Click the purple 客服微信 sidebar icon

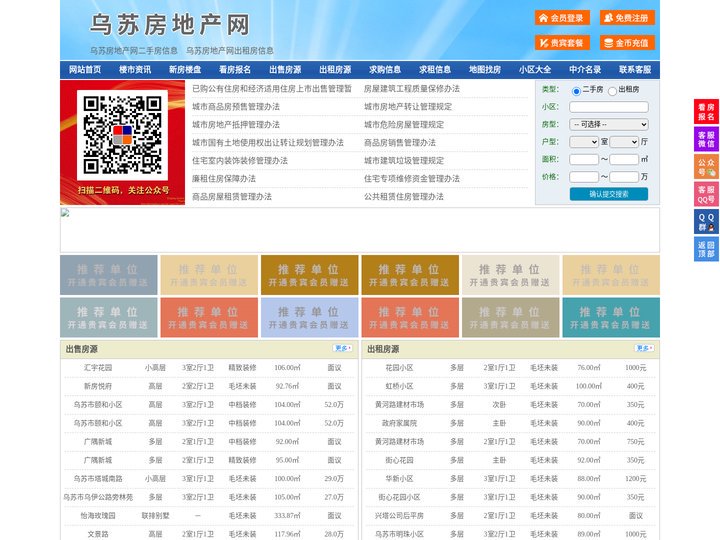pos(706,139)
